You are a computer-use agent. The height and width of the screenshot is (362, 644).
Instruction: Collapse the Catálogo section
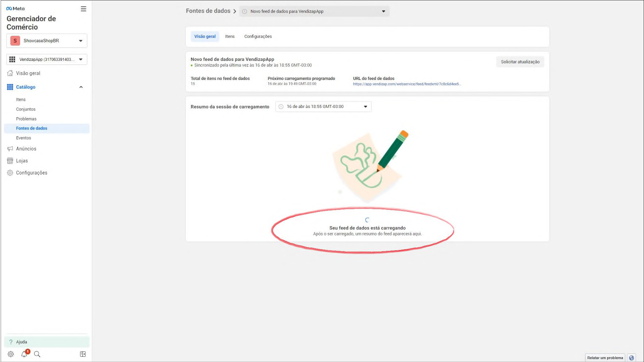(81, 87)
